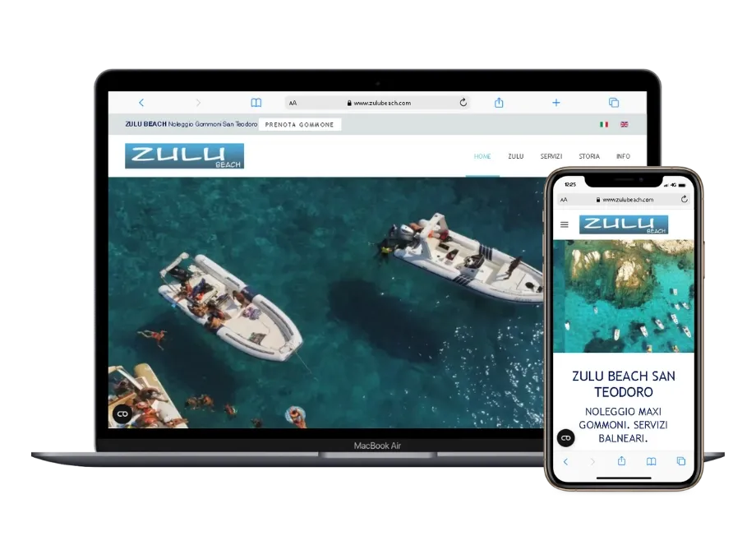Open the AA text-size menu on the phone
Screen dimensions: 756x536
565,200
